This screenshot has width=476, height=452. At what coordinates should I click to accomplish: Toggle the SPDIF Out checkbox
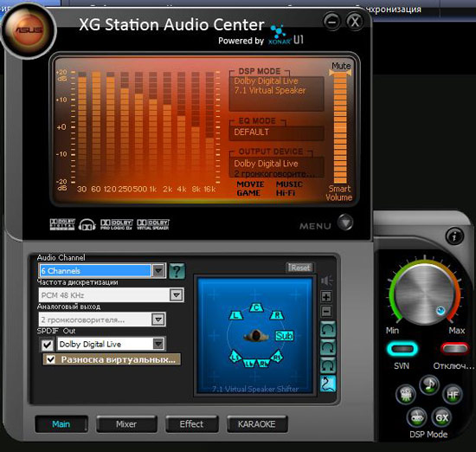tap(47, 345)
